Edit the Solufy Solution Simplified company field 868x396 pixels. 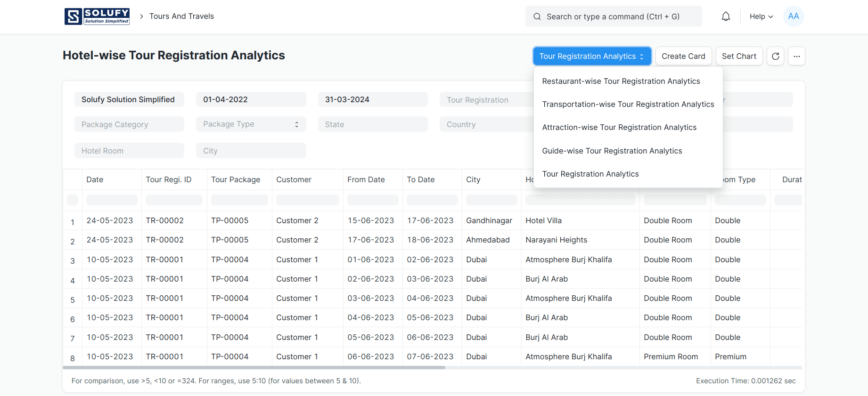pyautogui.click(x=129, y=99)
